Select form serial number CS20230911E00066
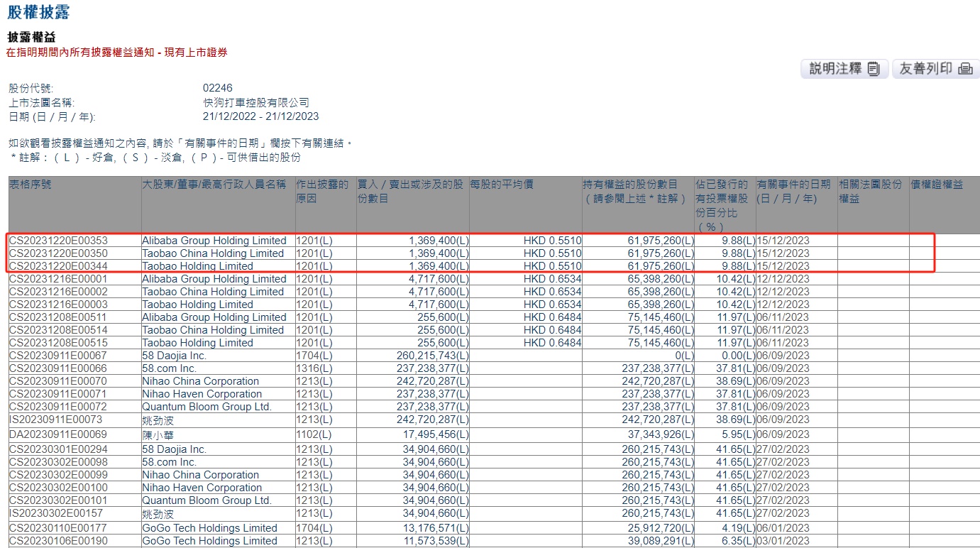 (x=58, y=368)
